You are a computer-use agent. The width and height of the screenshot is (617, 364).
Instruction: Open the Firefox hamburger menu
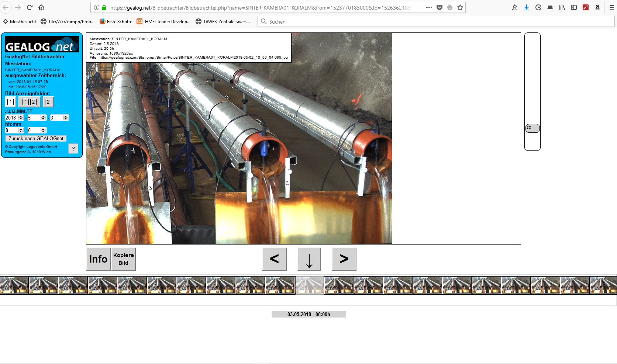click(x=611, y=7)
